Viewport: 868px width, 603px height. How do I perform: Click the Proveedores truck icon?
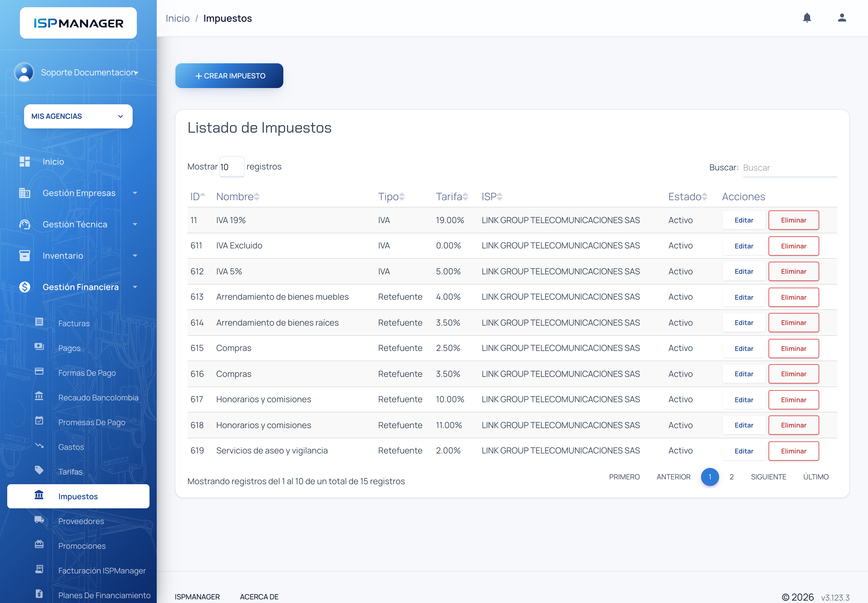39,520
